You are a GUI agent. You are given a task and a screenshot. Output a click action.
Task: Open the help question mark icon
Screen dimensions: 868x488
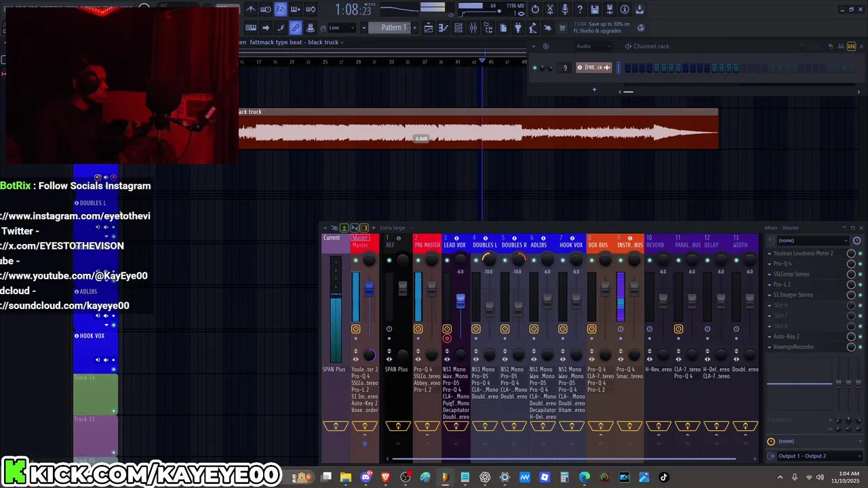pyautogui.click(x=580, y=9)
